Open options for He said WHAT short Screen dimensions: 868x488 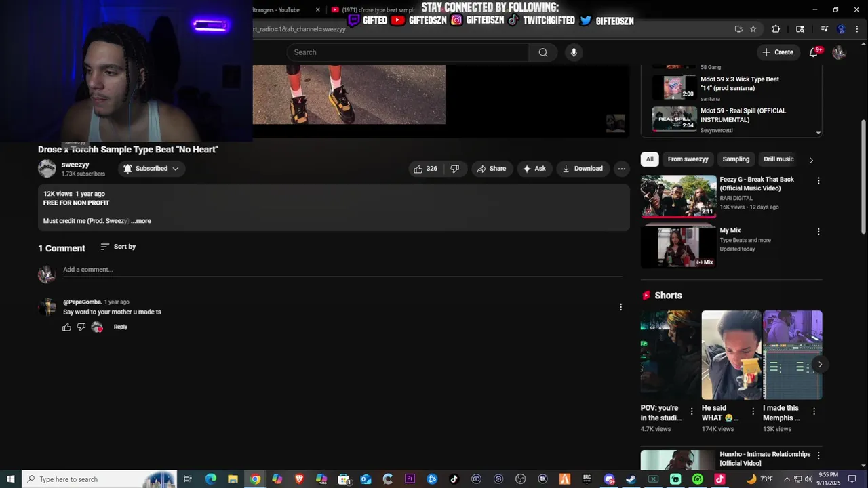click(753, 411)
